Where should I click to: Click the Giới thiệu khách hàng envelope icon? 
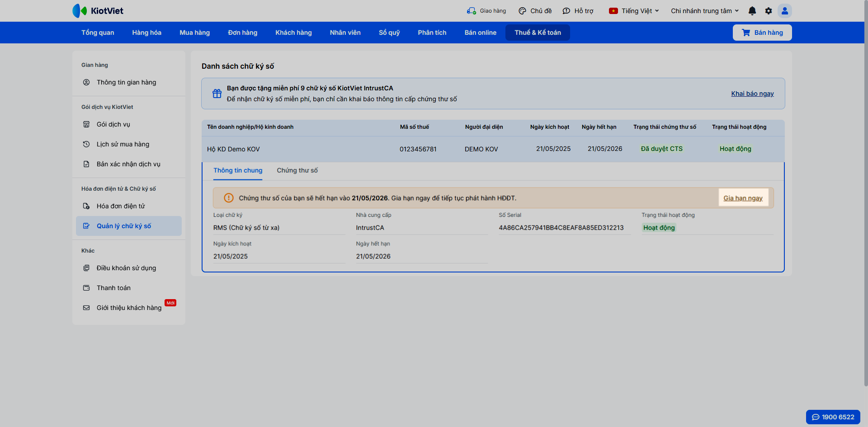(x=86, y=308)
